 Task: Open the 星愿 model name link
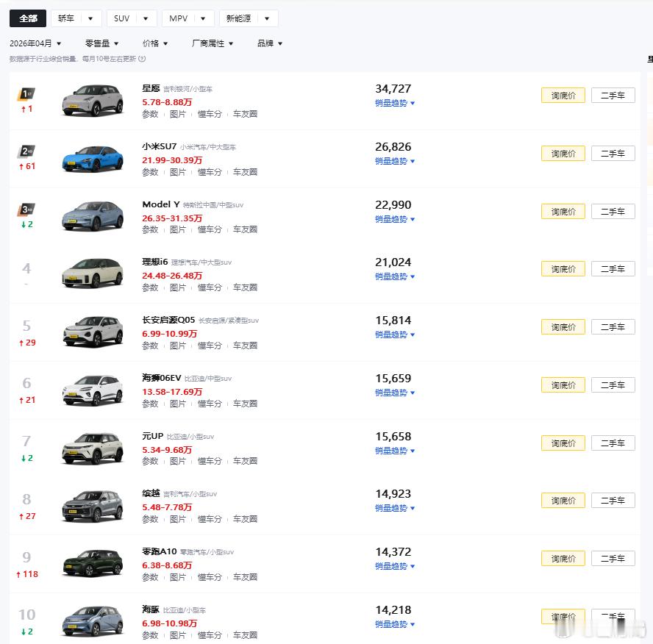point(151,88)
